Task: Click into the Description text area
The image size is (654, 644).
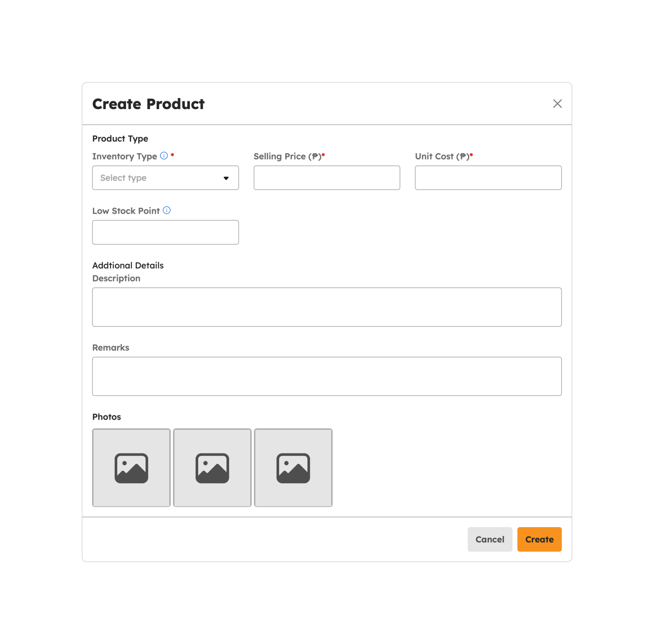Action: coord(327,307)
